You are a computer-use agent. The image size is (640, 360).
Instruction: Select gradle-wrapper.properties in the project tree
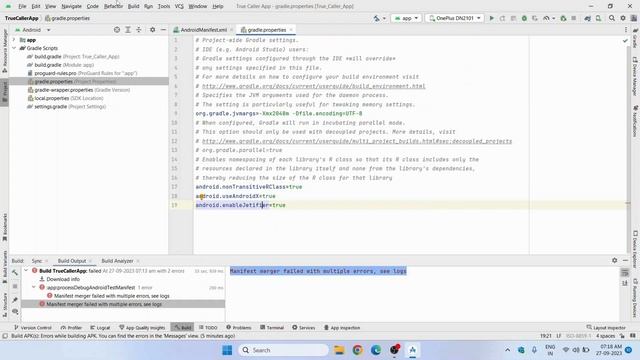(78, 90)
